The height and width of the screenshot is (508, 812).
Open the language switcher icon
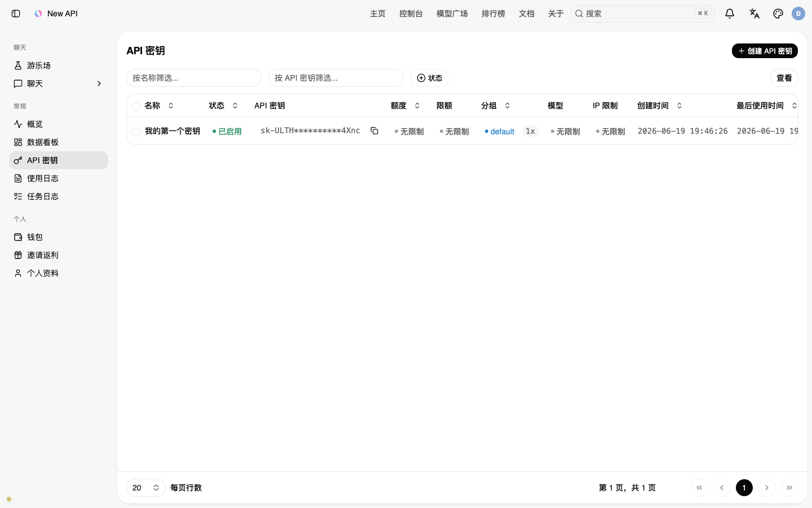754,14
